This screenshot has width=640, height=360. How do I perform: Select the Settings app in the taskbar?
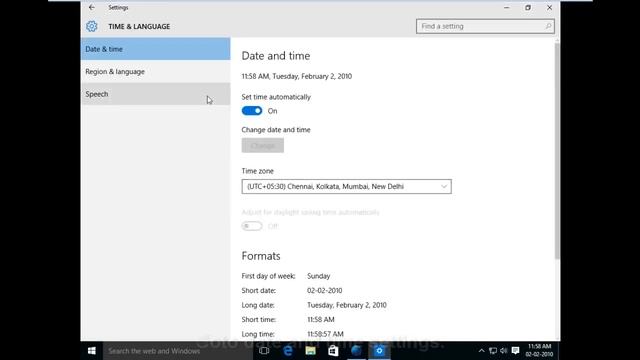[x=379, y=351]
